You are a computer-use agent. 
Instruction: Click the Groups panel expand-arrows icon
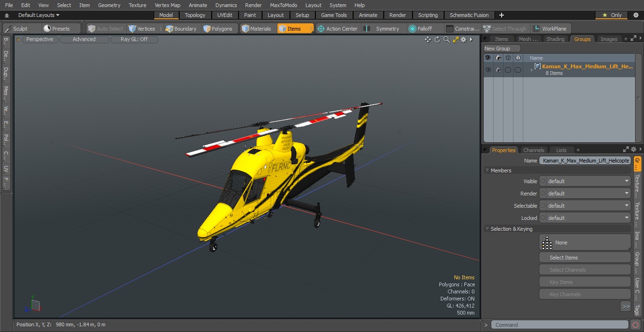(634, 39)
